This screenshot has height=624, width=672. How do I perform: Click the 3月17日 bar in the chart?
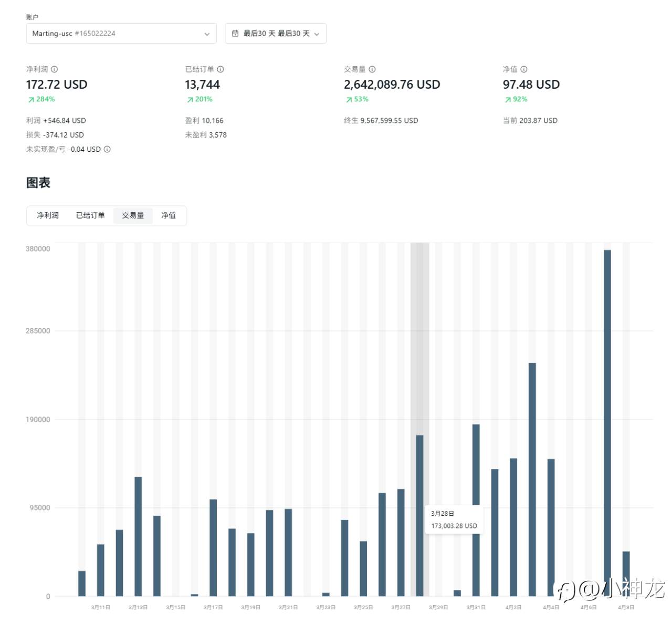tap(213, 548)
